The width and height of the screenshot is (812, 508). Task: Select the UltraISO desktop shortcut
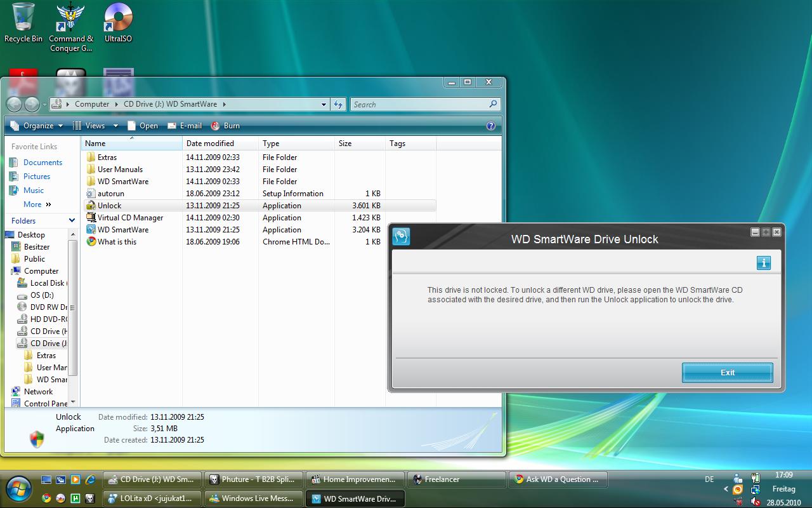click(118, 23)
